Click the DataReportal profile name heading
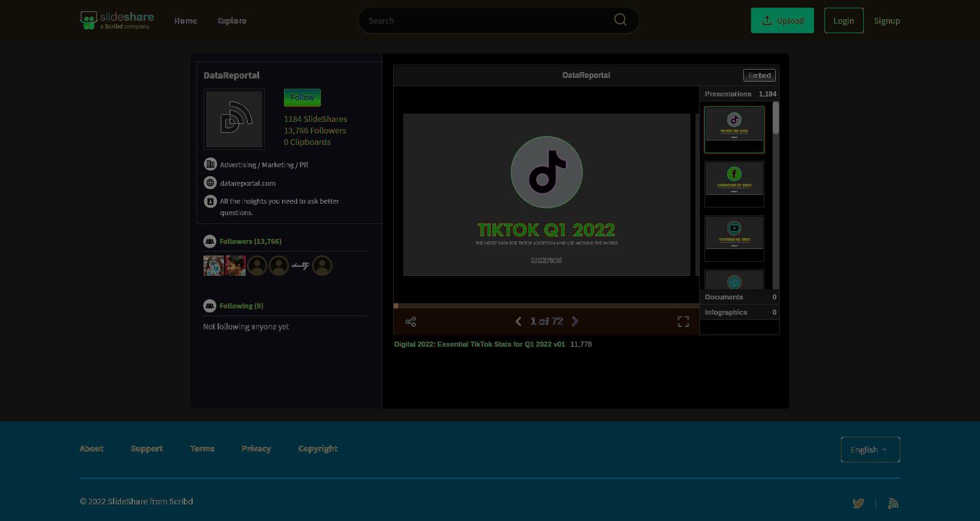The image size is (980, 521). [x=232, y=75]
